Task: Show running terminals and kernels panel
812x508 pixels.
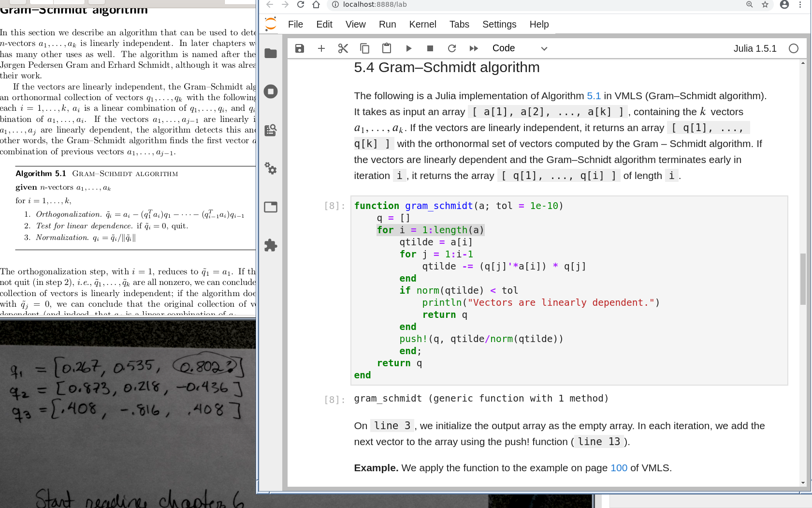Action: pyautogui.click(x=271, y=91)
